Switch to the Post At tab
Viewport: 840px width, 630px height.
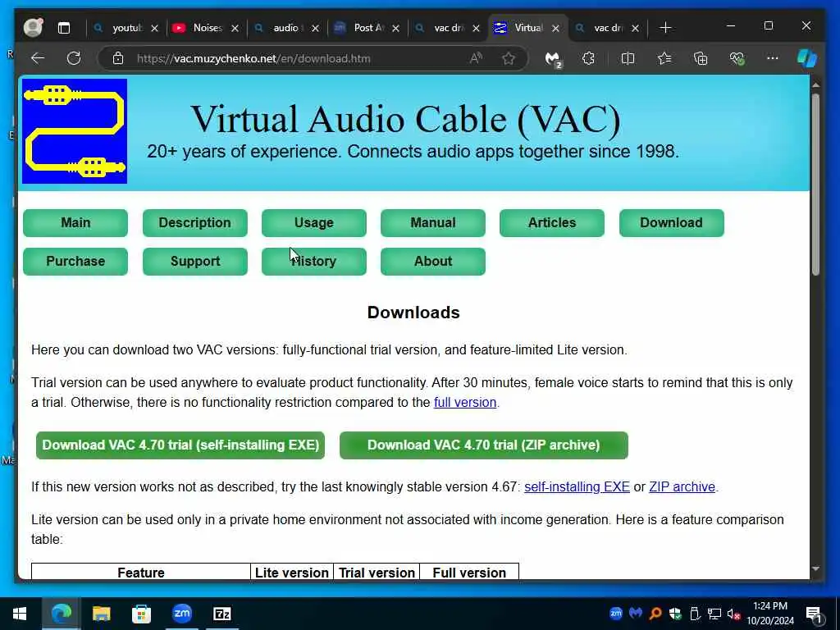[361, 28]
